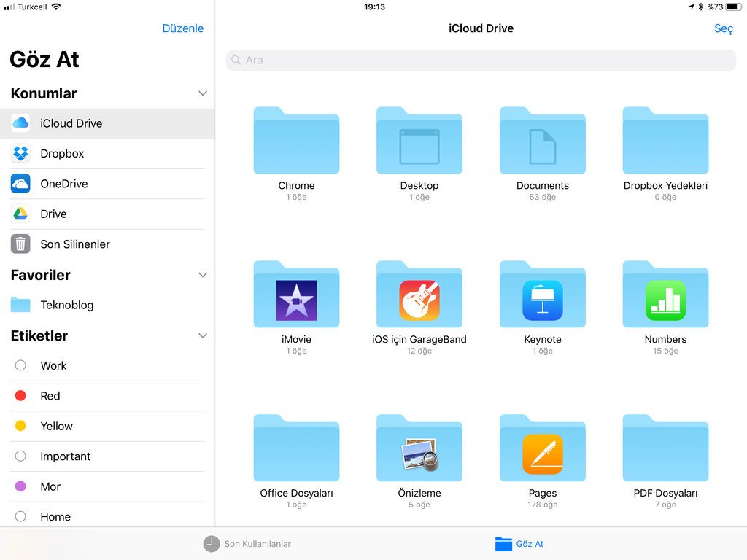Viewport: 747px width, 560px height.
Task: Open the Dropbox Yedekleri folder
Action: click(665, 141)
